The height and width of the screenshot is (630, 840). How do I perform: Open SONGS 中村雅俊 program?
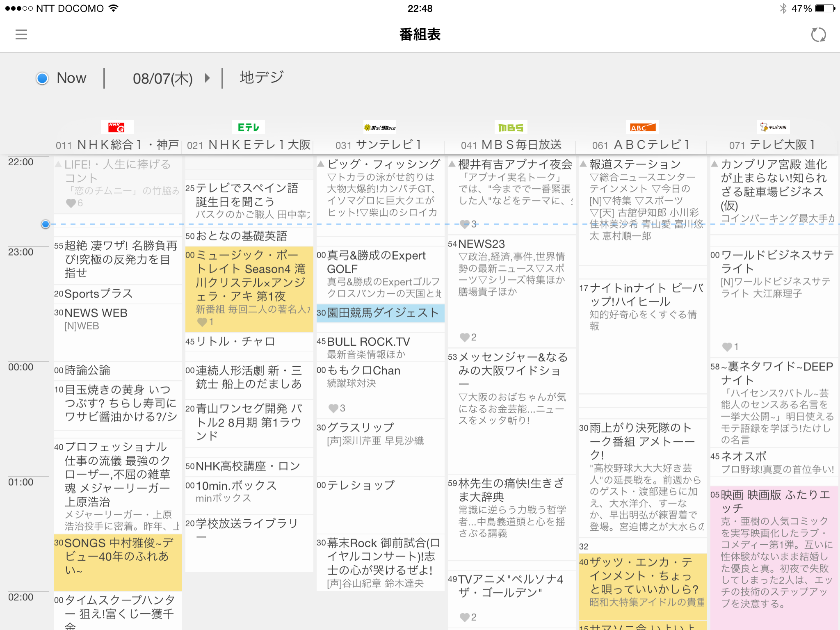click(118, 562)
